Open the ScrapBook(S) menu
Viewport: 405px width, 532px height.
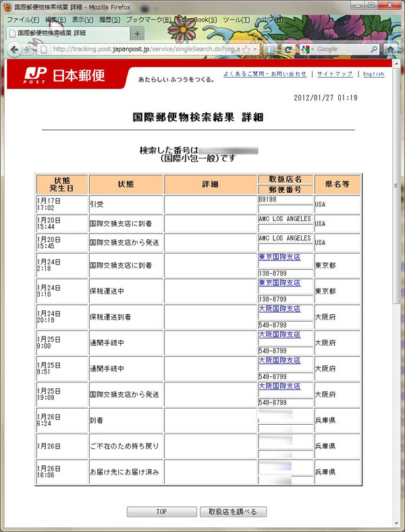click(197, 20)
